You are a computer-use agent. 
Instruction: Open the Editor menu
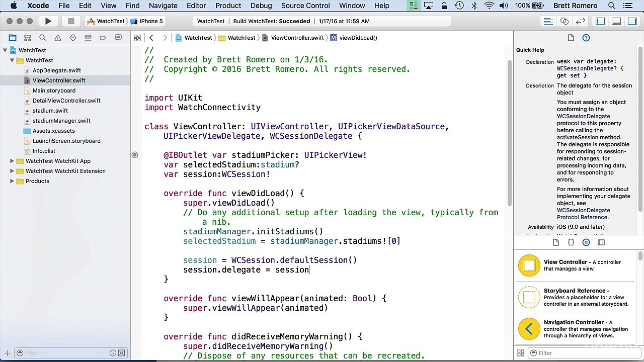pyautogui.click(x=196, y=6)
